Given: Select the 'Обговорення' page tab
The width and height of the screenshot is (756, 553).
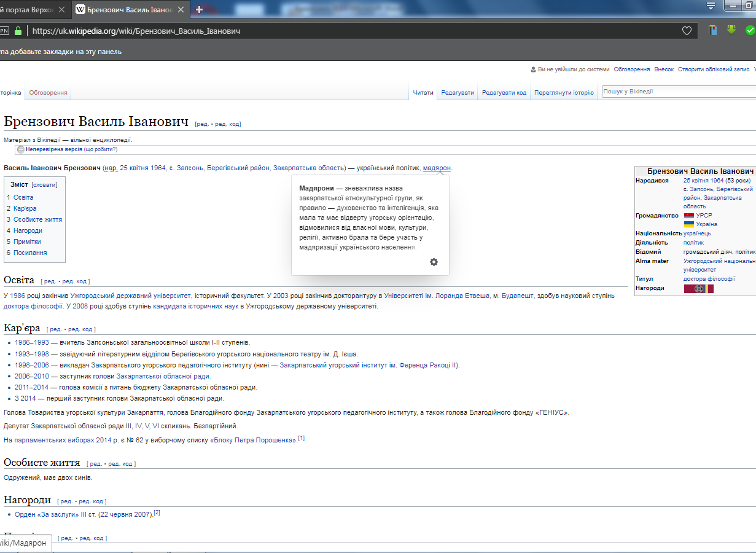Looking at the screenshot, I should [x=48, y=93].
